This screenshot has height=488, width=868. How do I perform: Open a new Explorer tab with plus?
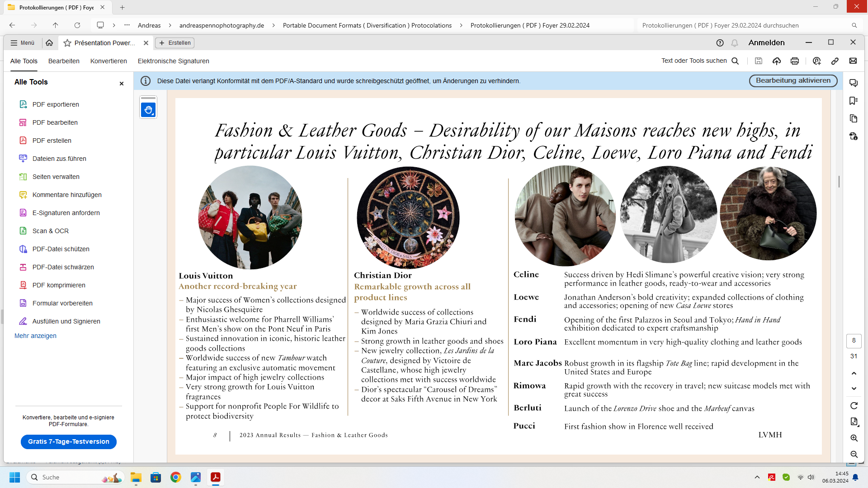point(122,7)
